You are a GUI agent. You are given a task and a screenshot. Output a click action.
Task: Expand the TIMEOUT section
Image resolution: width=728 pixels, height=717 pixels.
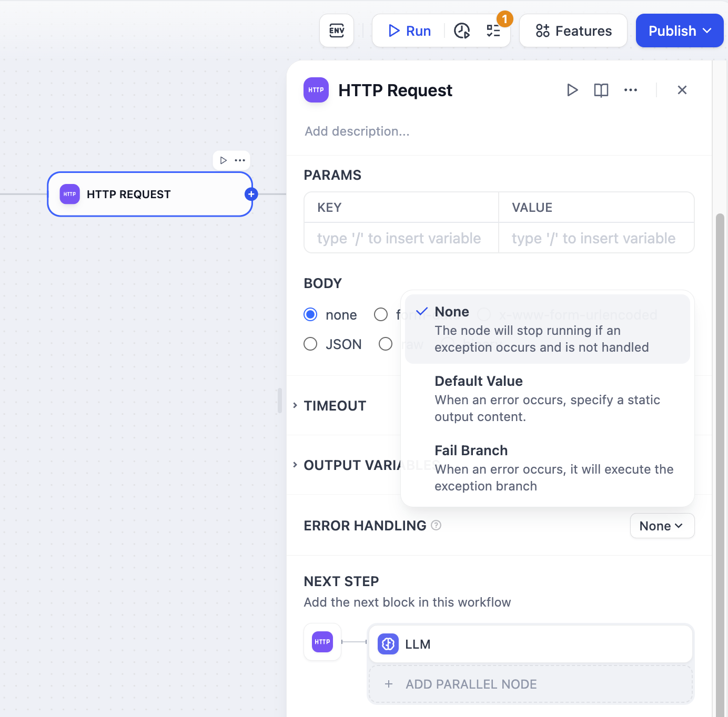click(335, 406)
